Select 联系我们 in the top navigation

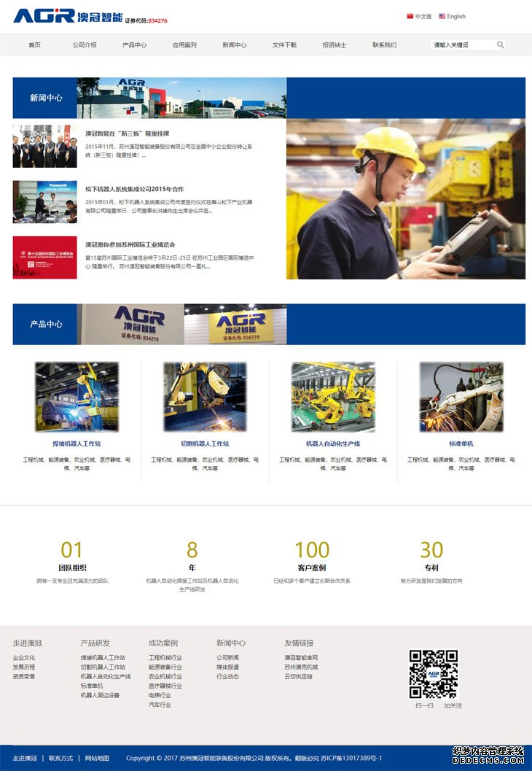click(384, 45)
